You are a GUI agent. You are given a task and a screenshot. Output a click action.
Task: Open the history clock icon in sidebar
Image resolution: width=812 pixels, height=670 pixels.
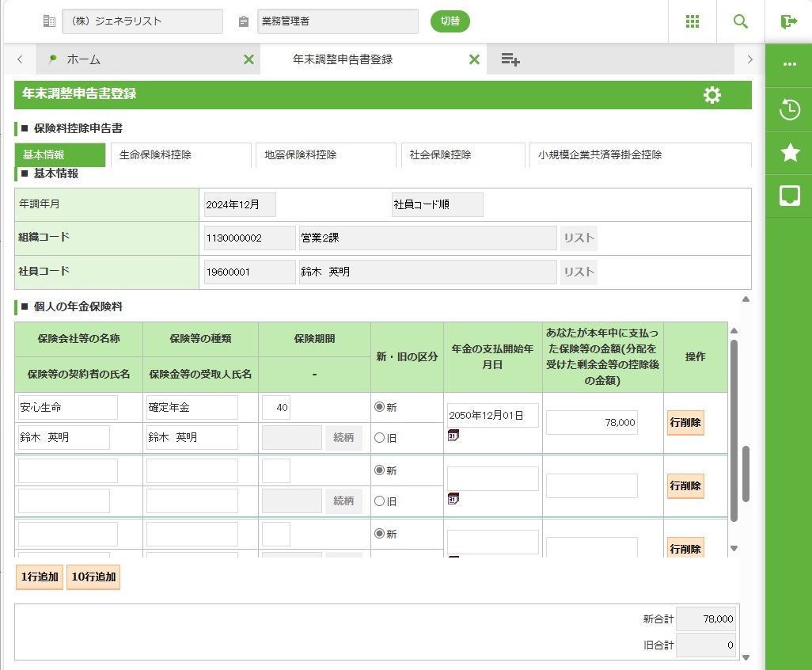coord(789,109)
